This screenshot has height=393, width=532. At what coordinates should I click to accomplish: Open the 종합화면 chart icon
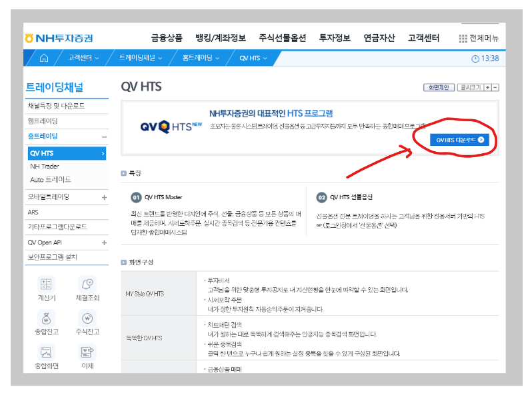coord(46,352)
